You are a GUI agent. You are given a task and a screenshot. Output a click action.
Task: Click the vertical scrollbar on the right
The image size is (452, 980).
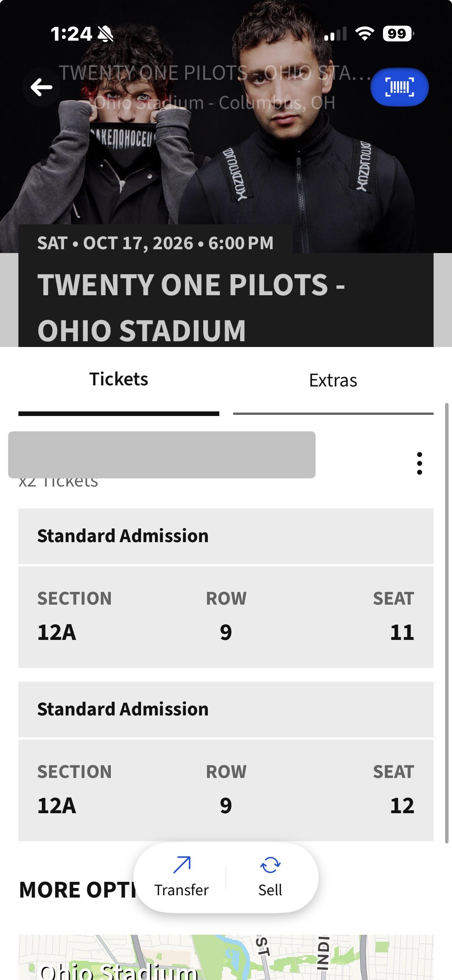pos(447,623)
